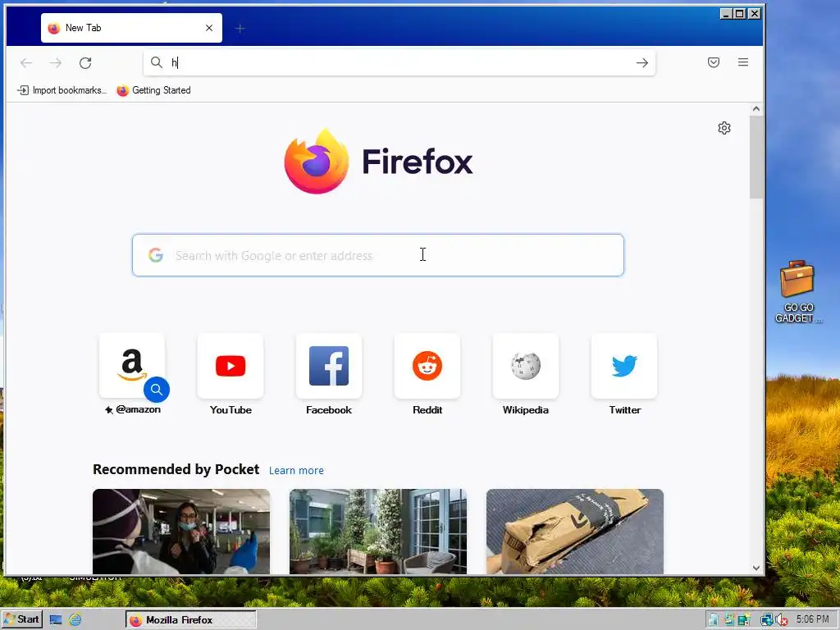Screen dimensions: 840x630
Task: Click the Recommended by Pocket heading
Action: point(176,469)
